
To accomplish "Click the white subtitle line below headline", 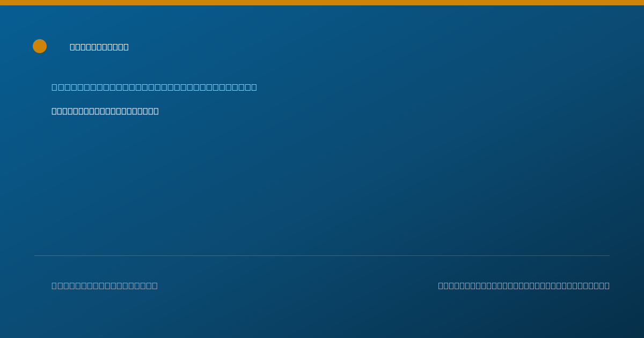I will point(105,111).
